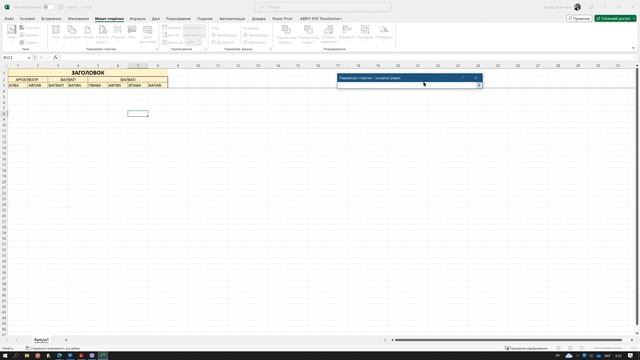This screenshot has height=360, width=640.
Task: Toggle Headings Print checkbox
Action: [x=245, y=42]
